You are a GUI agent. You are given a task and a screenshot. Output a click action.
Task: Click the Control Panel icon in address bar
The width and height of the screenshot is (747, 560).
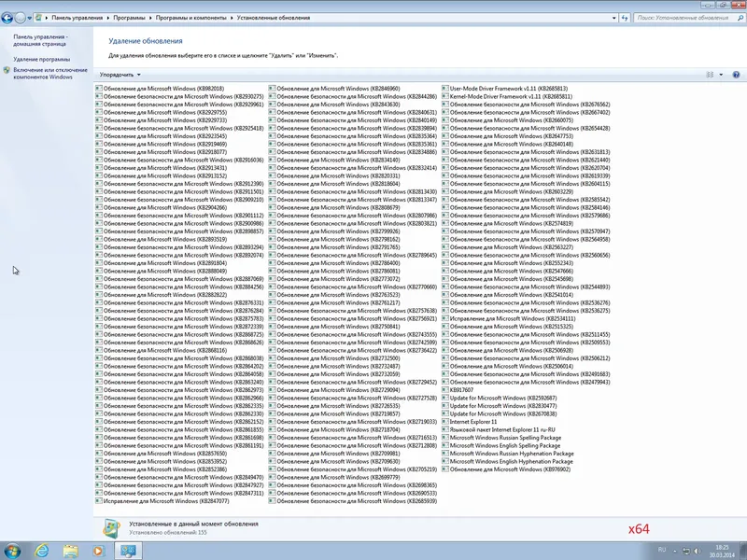(x=38, y=18)
